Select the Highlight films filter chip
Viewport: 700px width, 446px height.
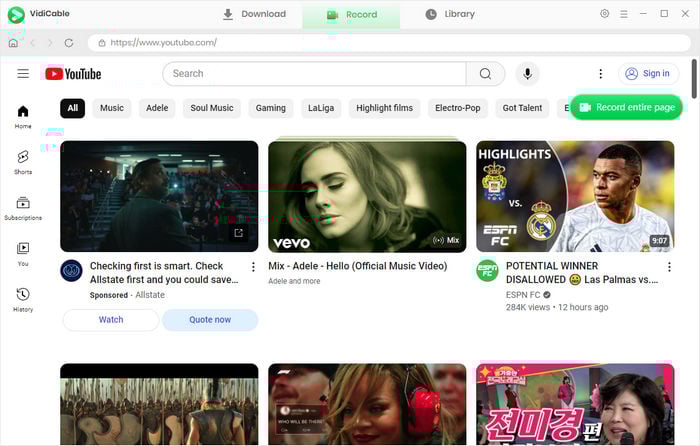point(384,108)
